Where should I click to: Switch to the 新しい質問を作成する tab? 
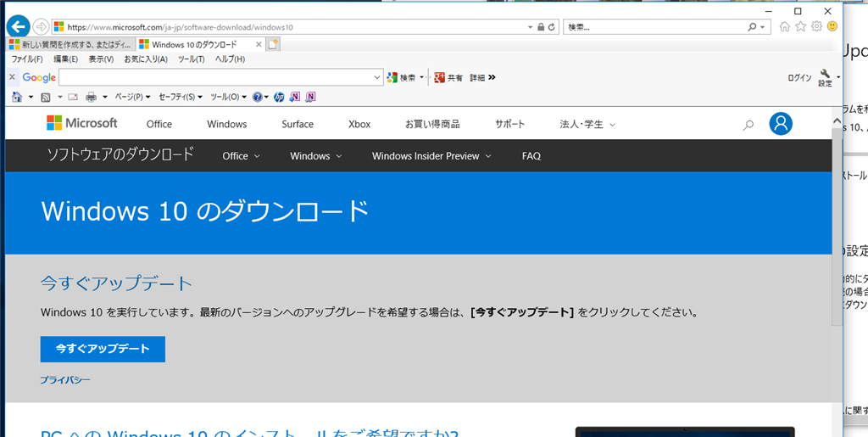(x=71, y=45)
